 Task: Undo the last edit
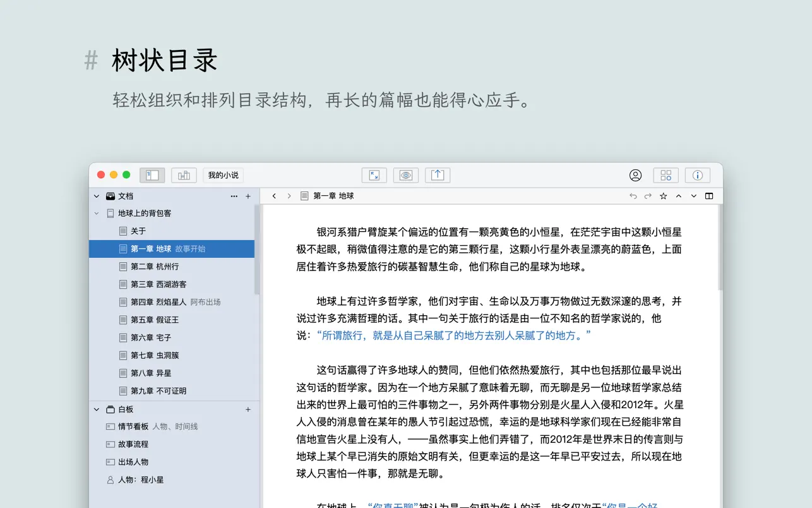[633, 196]
